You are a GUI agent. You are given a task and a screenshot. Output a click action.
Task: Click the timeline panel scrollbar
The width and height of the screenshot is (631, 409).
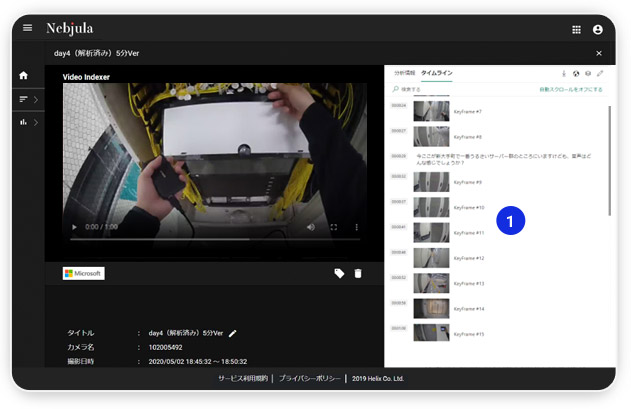coord(610,161)
